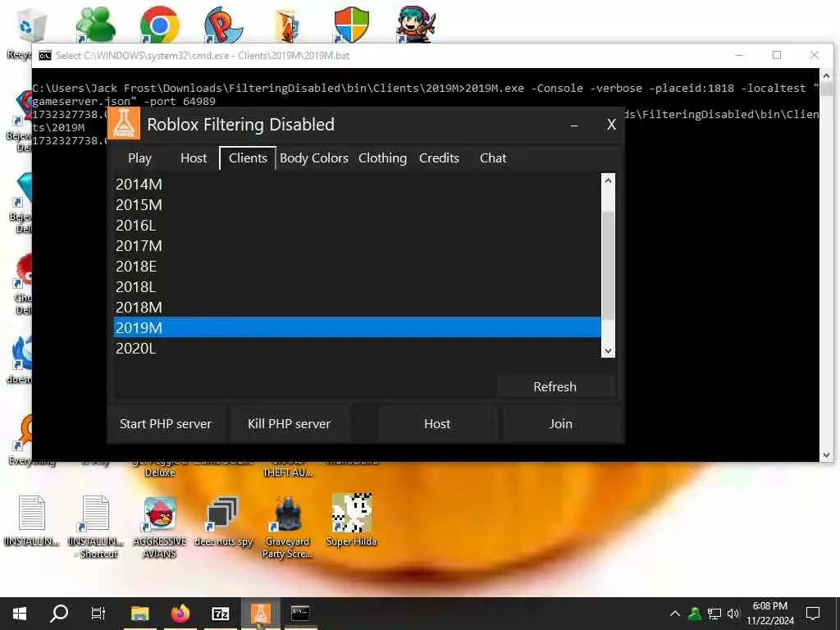Image resolution: width=840 pixels, height=630 pixels.
Task: Select the 2017M client
Action: pos(357,246)
